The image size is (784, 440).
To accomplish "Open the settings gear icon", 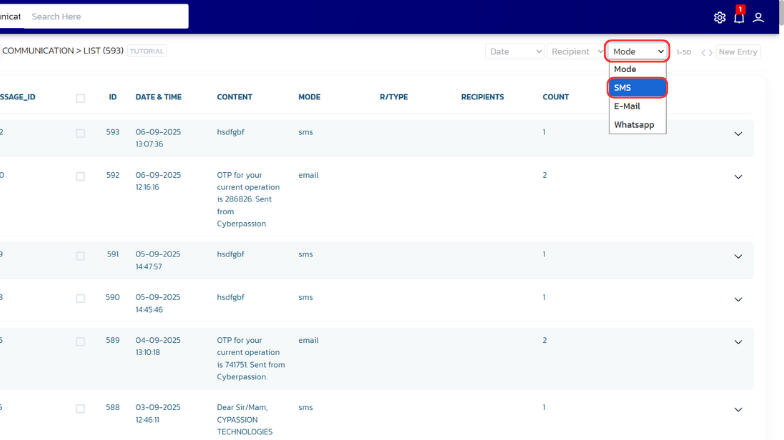I will point(720,17).
